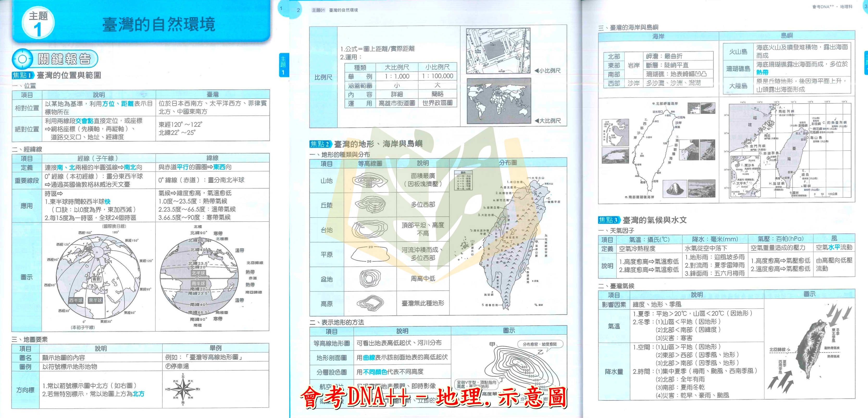Click the longitude globe diagram
The image size is (868, 418).
pyautogui.click(x=98, y=277)
